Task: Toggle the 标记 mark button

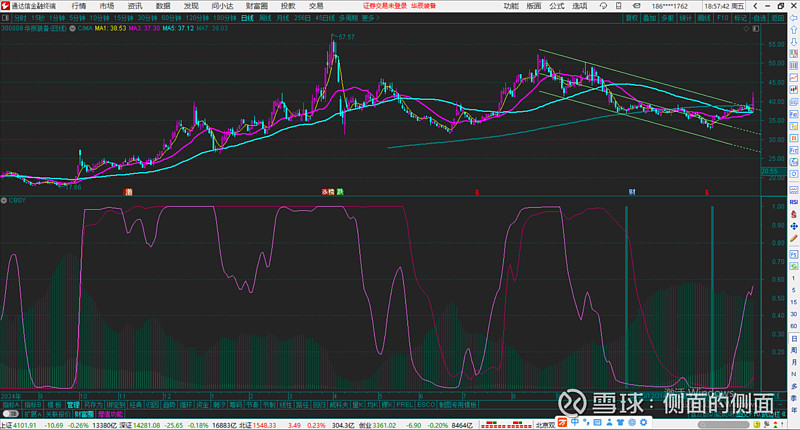Action: tap(740, 18)
